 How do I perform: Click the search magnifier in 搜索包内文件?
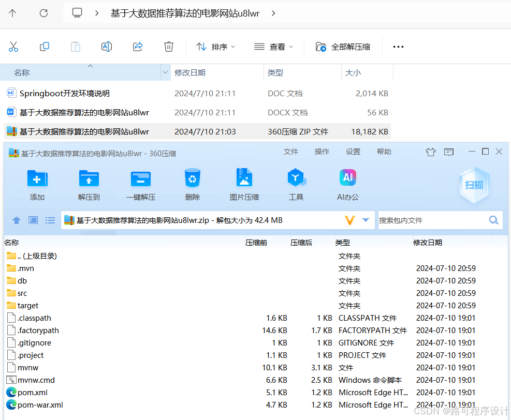click(x=494, y=220)
